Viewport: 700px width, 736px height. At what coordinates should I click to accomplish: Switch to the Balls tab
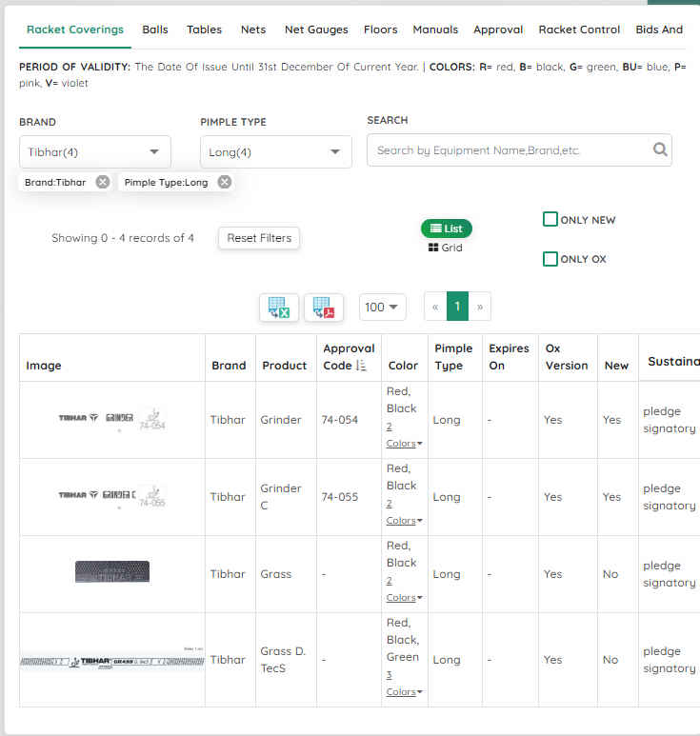pyautogui.click(x=155, y=30)
